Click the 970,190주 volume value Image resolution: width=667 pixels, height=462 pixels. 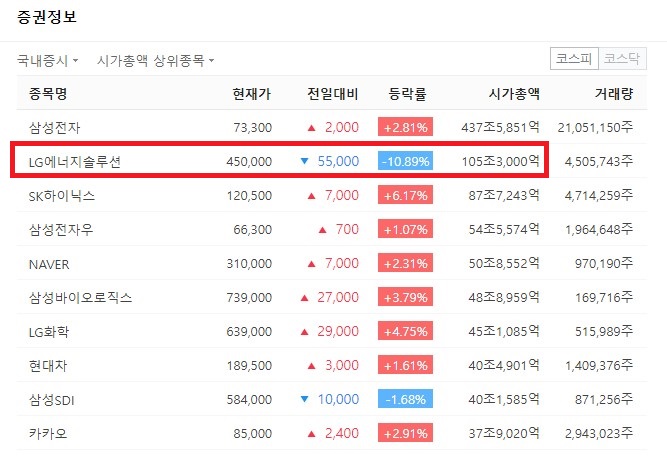point(604,263)
